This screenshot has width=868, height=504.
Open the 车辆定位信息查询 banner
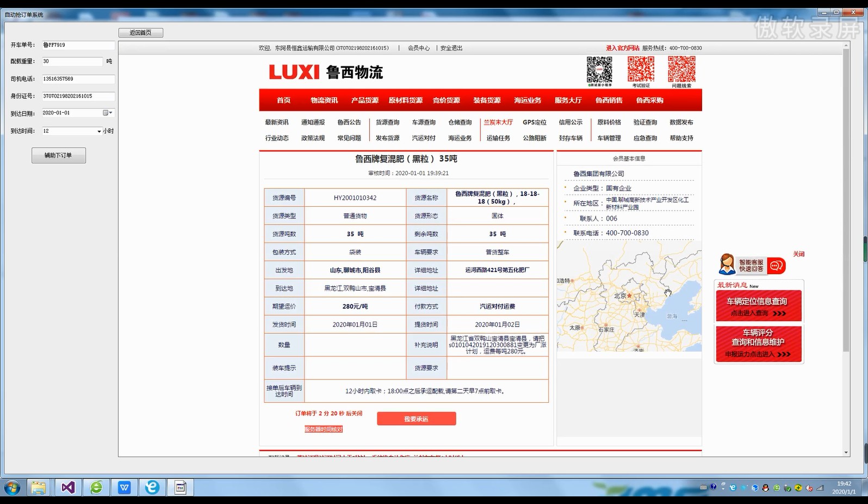pyautogui.click(x=759, y=306)
